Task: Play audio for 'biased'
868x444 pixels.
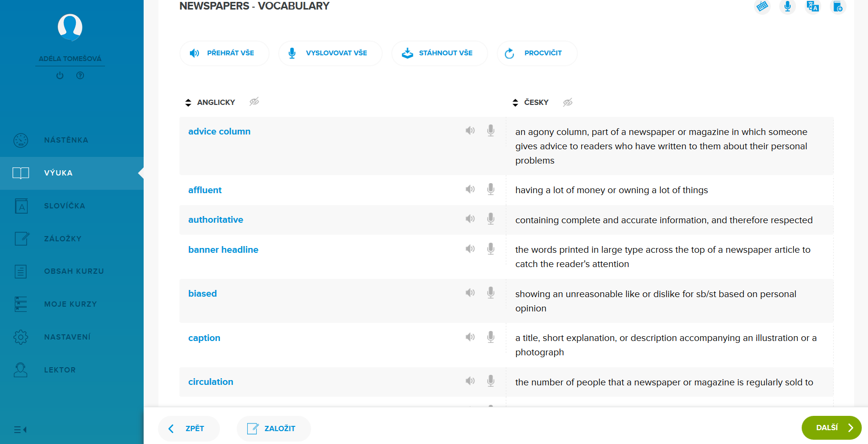Action: click(x=470, y=293)
